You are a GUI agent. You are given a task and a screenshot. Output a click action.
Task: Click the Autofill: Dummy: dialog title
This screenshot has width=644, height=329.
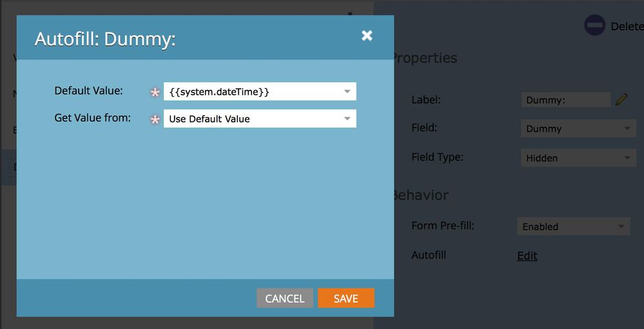pyautogui.click(x=105, y=39)
